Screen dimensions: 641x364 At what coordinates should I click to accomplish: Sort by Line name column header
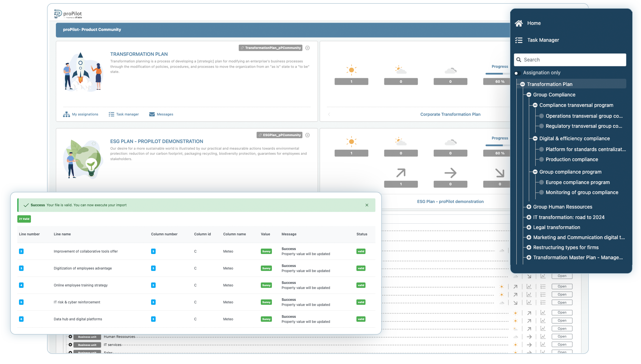pos(62,234)
